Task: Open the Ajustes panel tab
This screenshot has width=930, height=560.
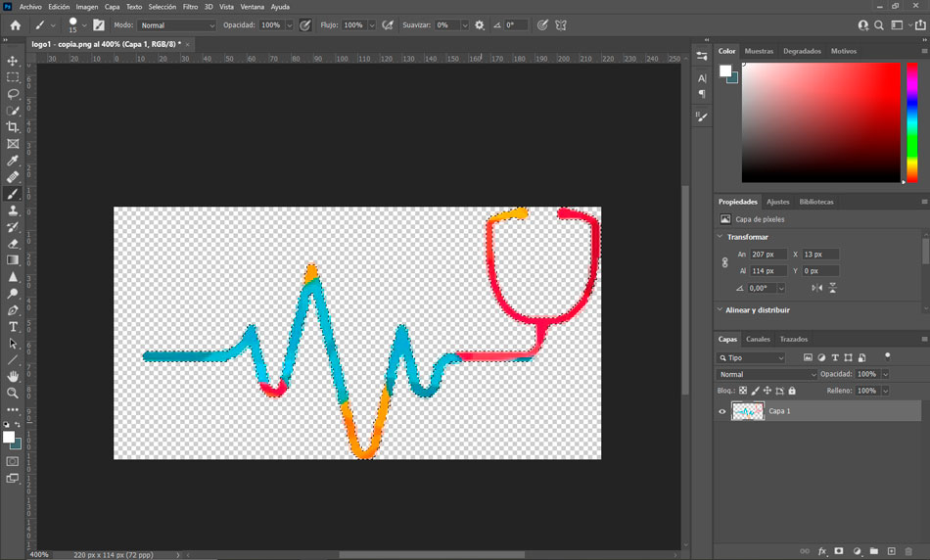Action: [777, 202]
